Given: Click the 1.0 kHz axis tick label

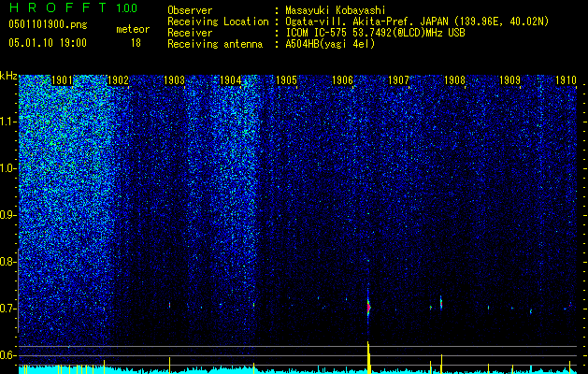Looking at the screenshot, I should pos(7,168).
